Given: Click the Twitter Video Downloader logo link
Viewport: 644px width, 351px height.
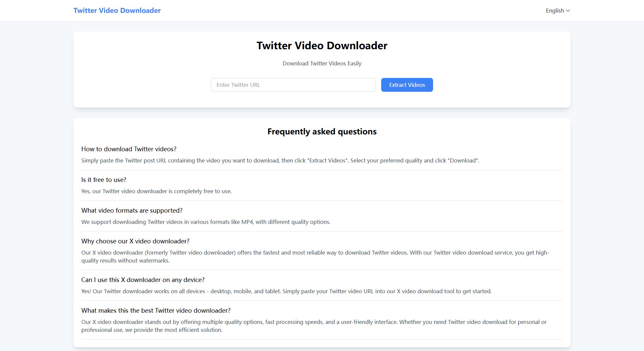Looking at the screenshot, I should [117, 10].
